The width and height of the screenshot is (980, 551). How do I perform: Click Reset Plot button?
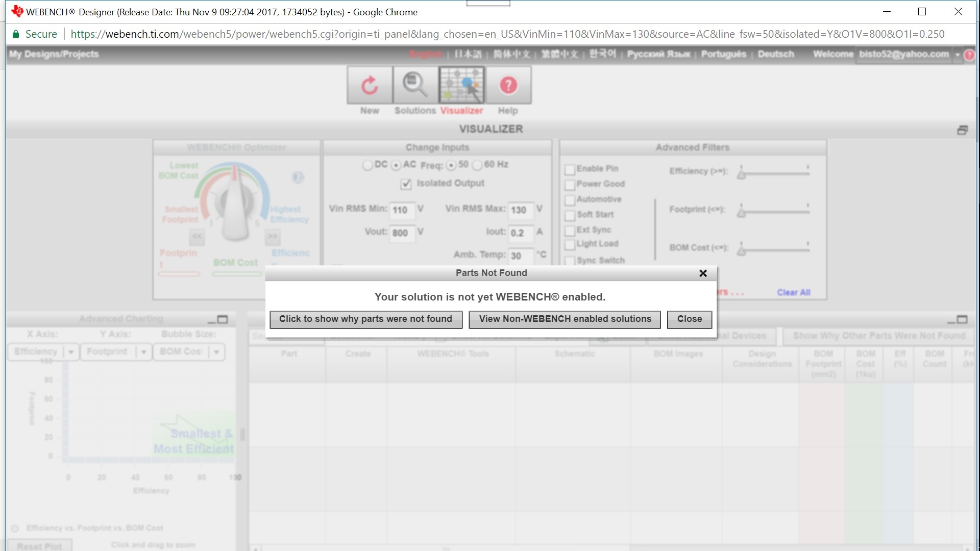tap(39, 546)
